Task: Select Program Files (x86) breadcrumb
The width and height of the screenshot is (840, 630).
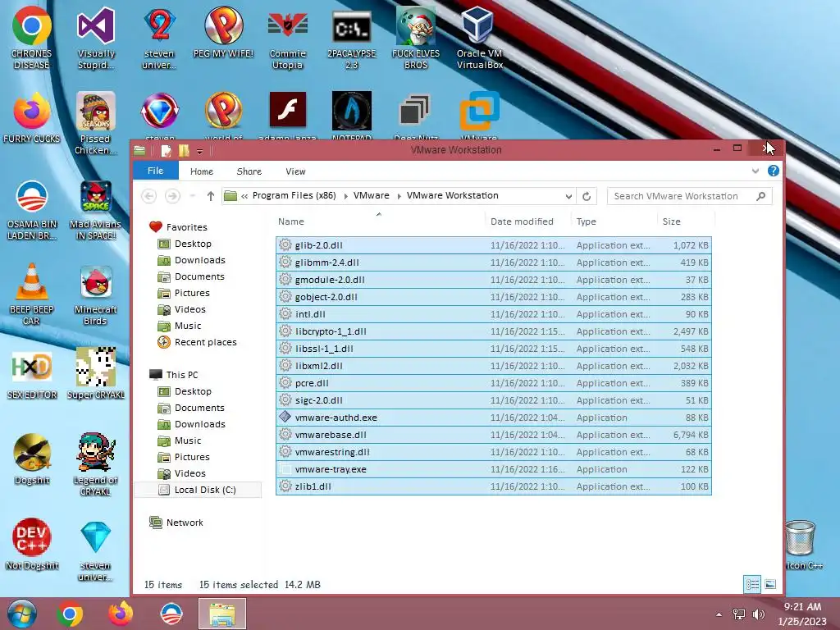Action: pos(294,195)
